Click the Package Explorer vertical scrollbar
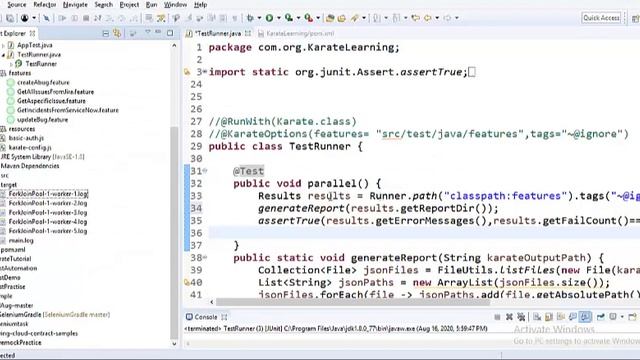This screenshot has width=640, height=360. 174,232
